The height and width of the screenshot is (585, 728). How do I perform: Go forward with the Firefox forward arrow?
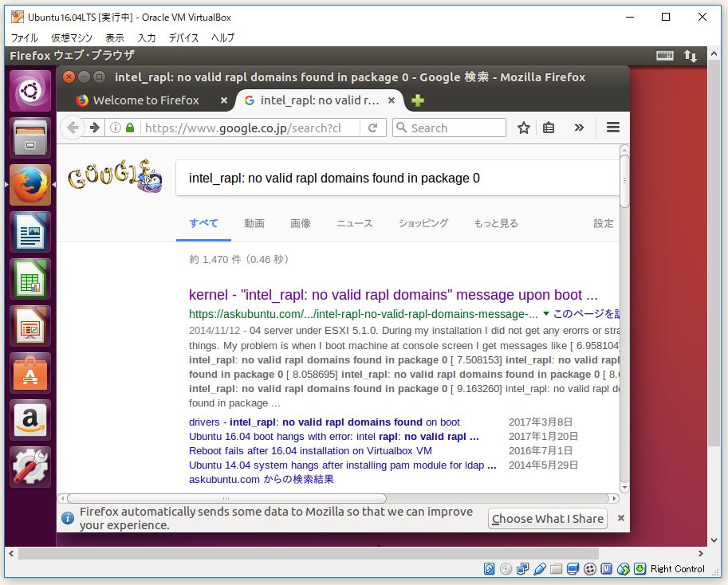point(95,128)
